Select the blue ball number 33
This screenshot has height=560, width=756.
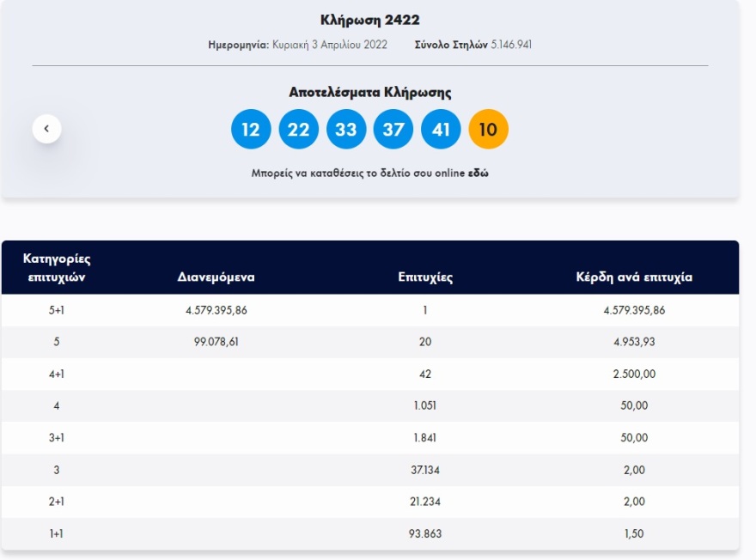coord(345,130)
